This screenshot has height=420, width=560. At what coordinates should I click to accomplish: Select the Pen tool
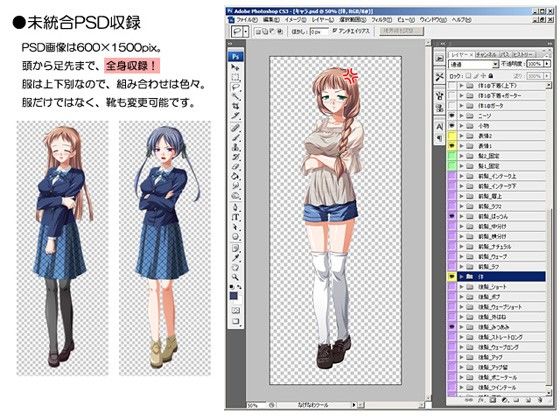pyautogui.click(x=235, y=207)
